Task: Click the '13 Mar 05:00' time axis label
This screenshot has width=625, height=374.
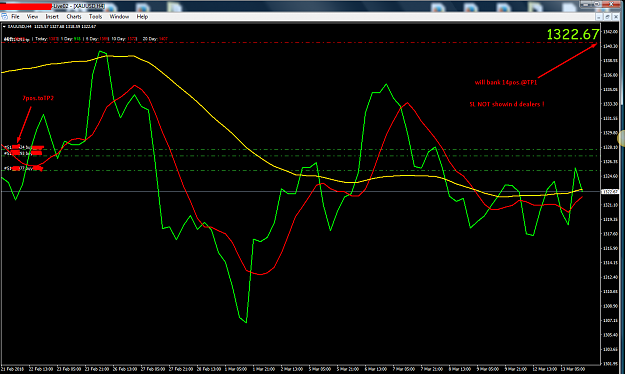Action: pos(573,369)
